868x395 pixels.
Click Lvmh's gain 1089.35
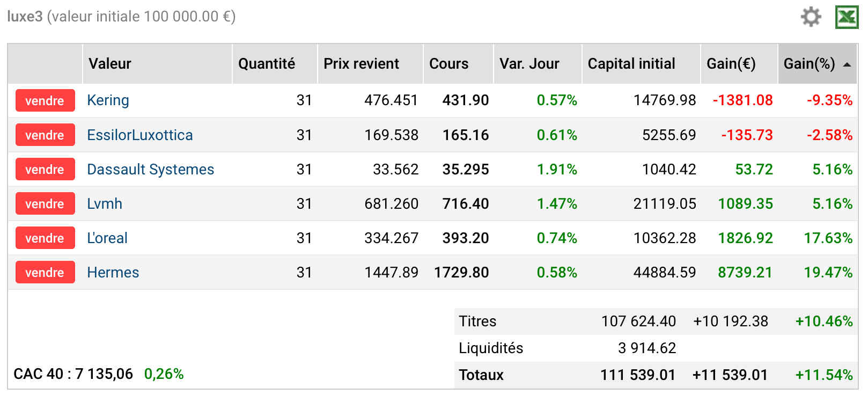point(745,203)
